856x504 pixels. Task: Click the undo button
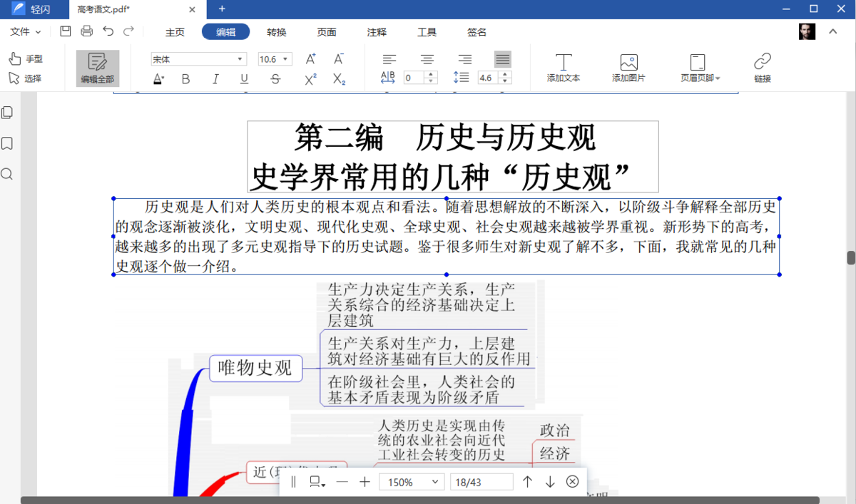[108, 31]
